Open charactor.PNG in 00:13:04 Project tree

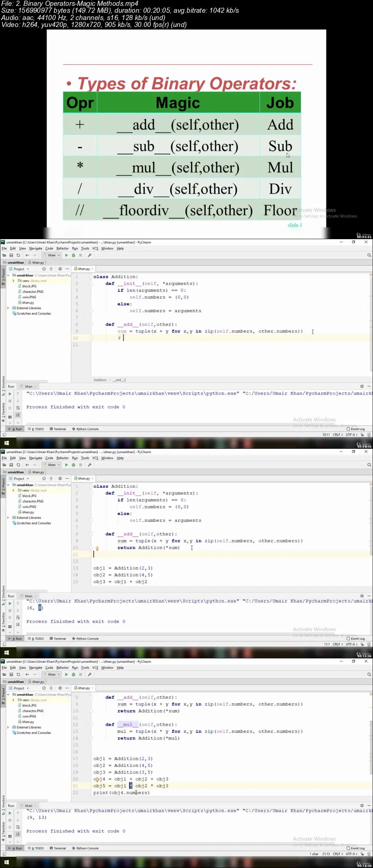32,501
